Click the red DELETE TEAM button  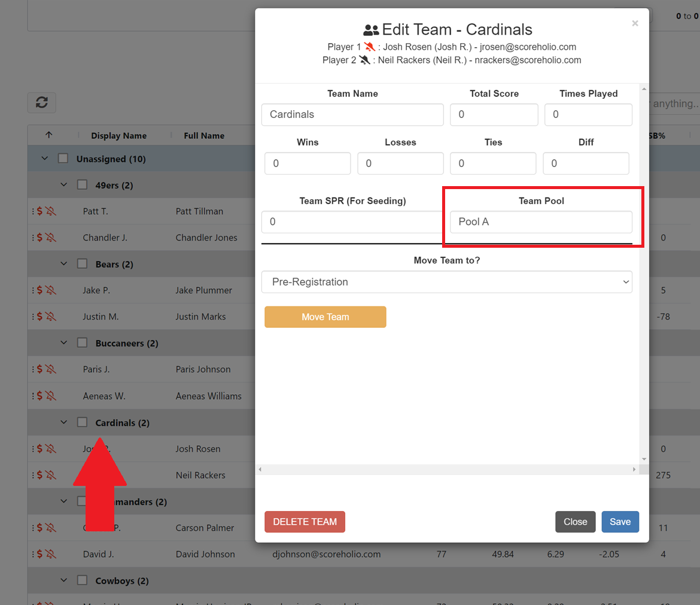pyautogui.click(x=305, y=522)
